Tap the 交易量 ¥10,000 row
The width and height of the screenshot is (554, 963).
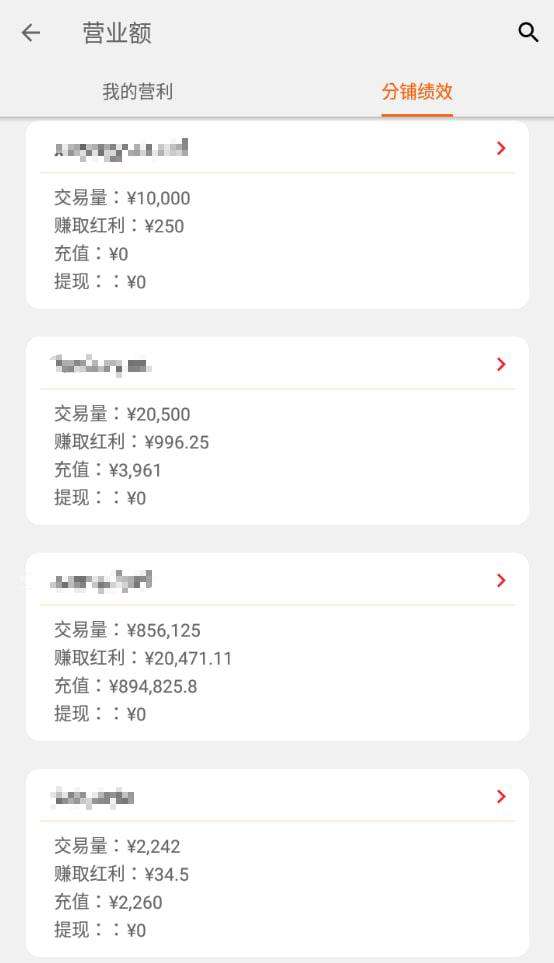(122, 198)
